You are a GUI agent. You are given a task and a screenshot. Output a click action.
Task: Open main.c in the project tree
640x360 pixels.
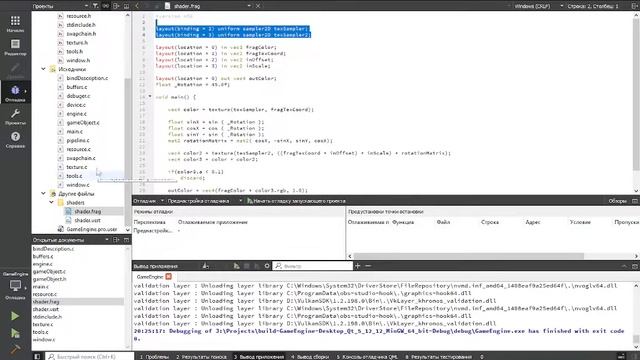click(x=75, y=131)
